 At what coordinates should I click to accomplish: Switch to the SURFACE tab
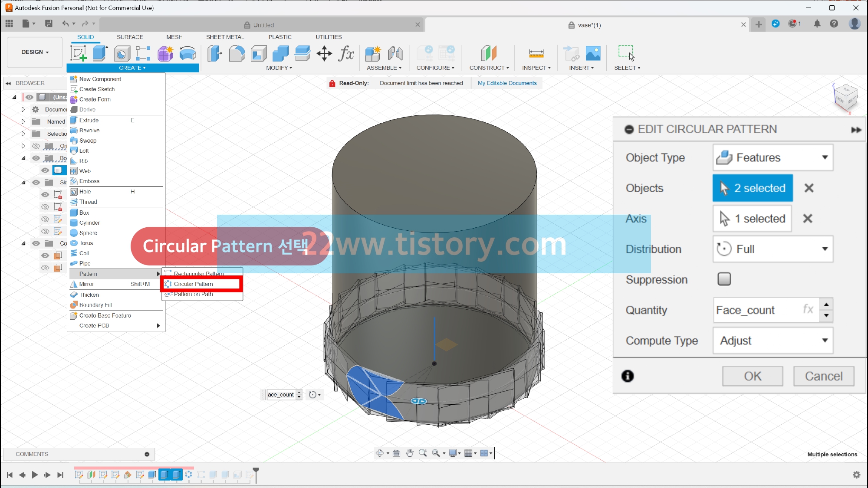pyautogui.click(x=129, y=37)
